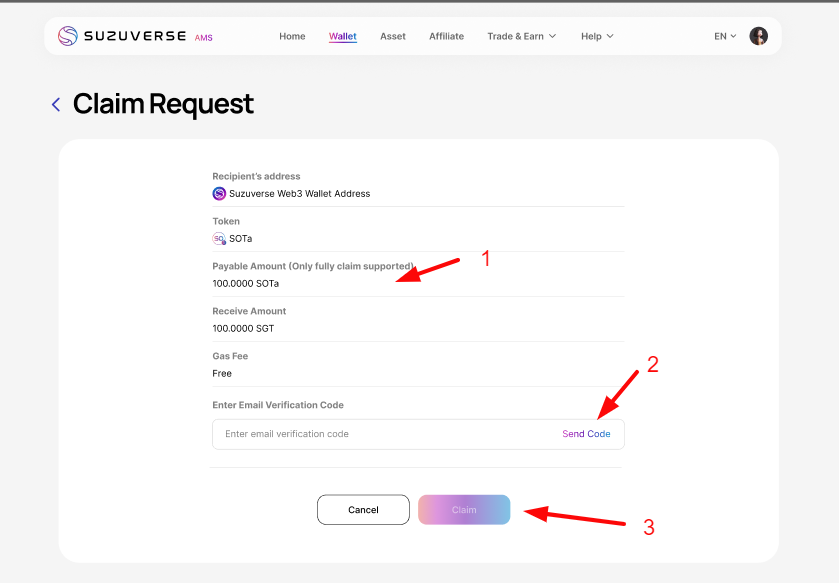Select the Wallet tab
839x583 pixels.
[x=343, y=36]
